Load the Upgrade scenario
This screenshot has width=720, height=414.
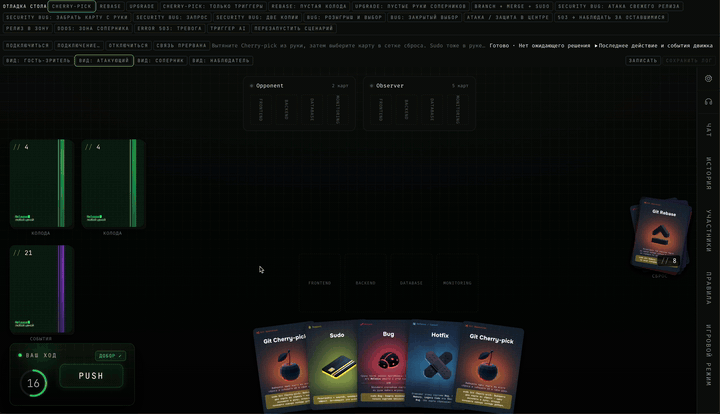[142, 6]
